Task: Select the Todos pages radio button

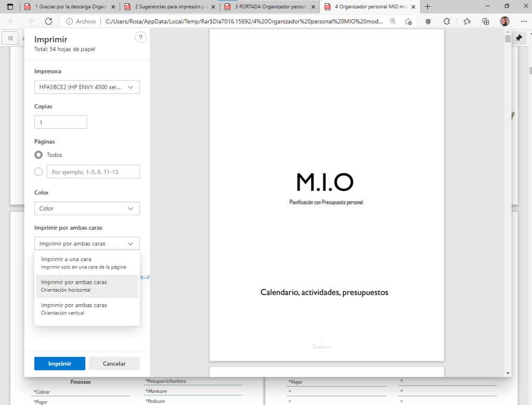Action: coord(38,155)
